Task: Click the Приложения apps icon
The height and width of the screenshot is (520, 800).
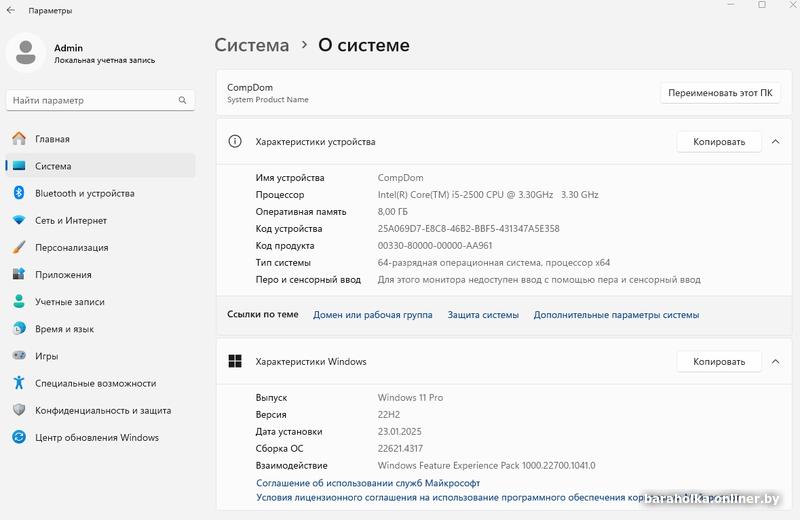Action: [19, 274]
